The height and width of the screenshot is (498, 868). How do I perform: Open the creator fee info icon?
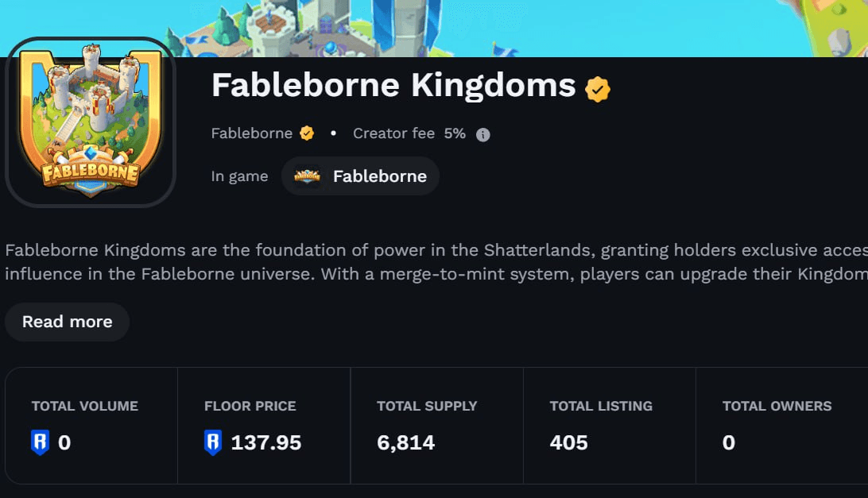(x=482, y=134)
